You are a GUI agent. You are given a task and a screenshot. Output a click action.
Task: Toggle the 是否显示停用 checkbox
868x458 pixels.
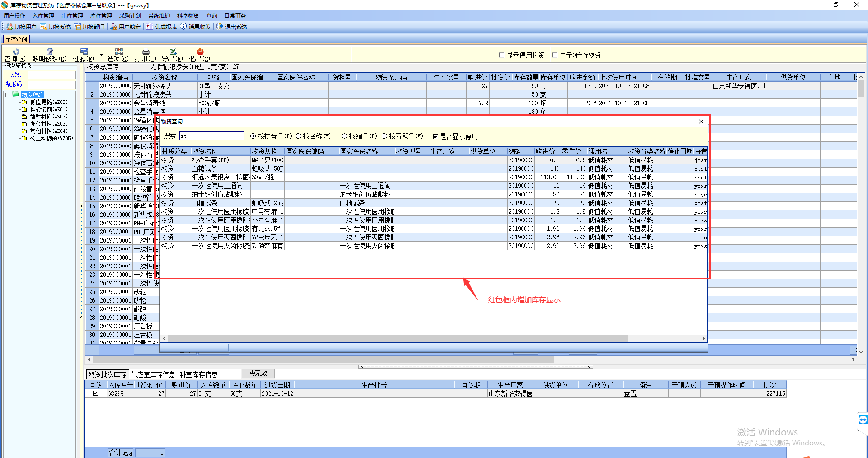click(435, 136)
